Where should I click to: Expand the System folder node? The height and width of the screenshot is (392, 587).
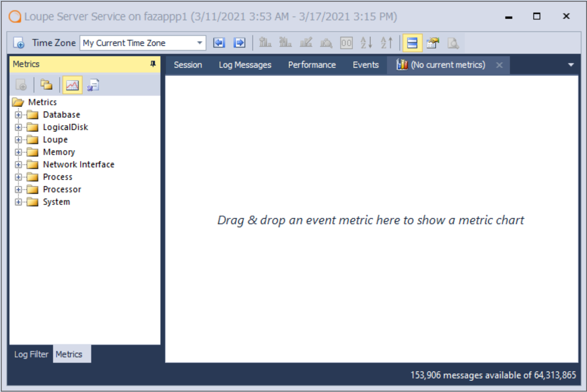pyautogui.click(x=18, y=202)
